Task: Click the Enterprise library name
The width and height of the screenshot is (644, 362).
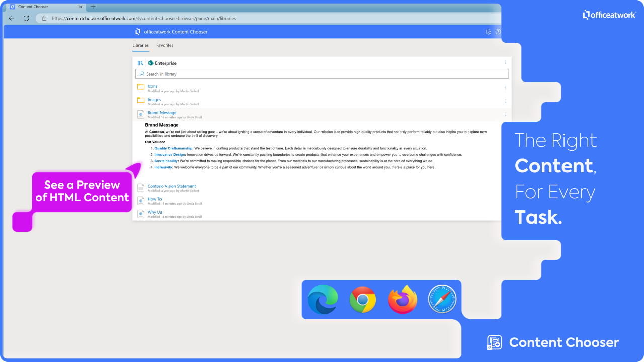Action: pos(166,63)
